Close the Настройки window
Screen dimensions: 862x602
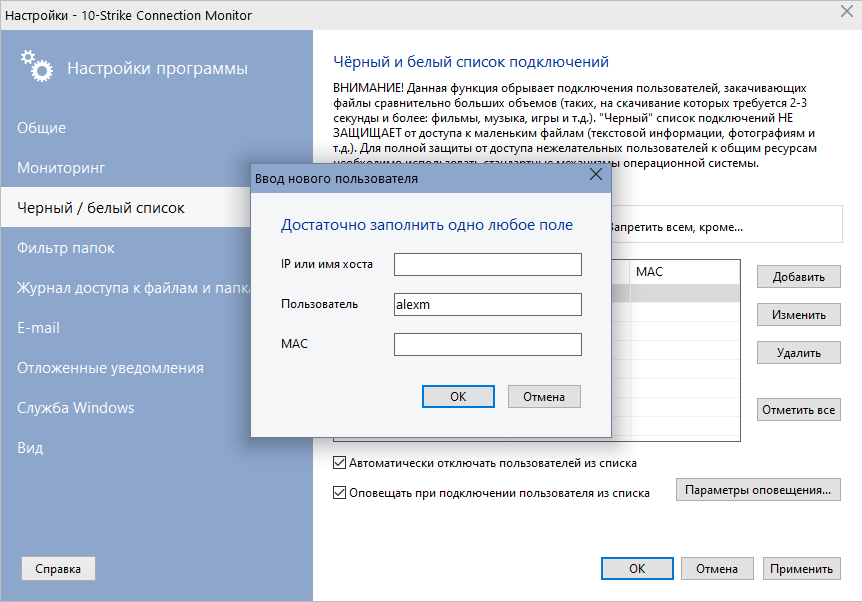(847, 11)
